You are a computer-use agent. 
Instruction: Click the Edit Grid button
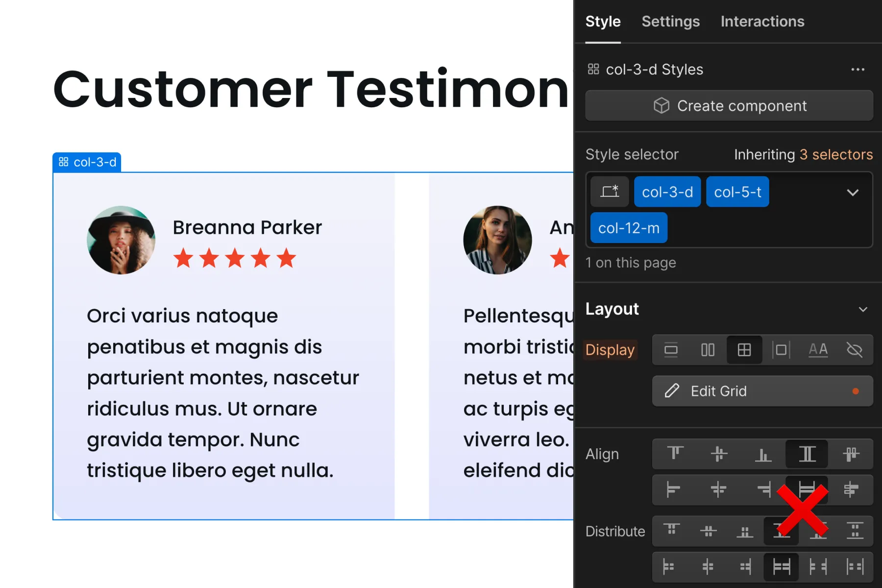coord(762,391)
